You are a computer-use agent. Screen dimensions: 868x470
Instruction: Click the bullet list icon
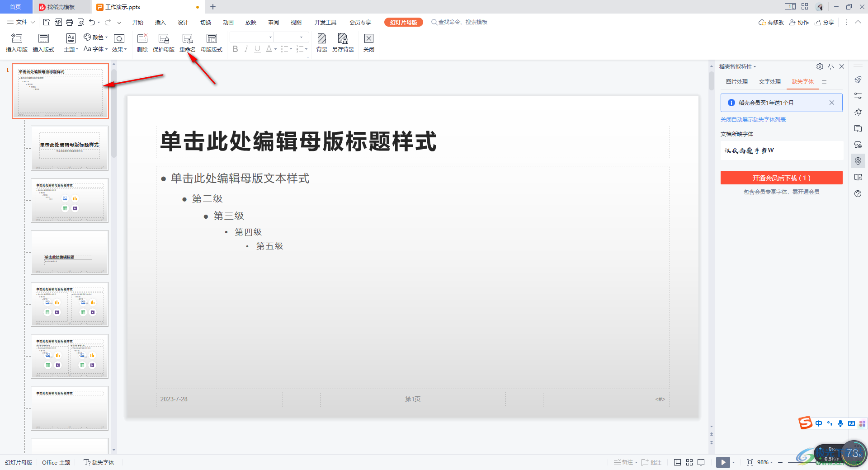click(x=284, y=49)
